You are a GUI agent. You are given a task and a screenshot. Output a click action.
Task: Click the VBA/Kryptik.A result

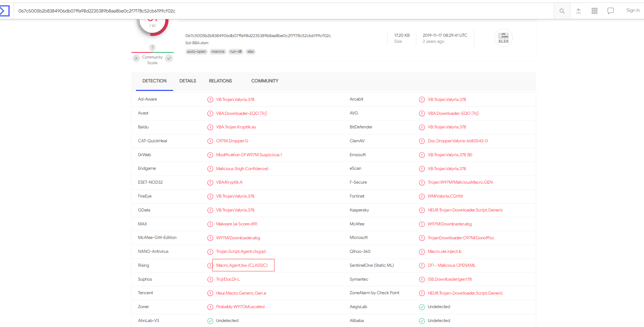(x=229, y=182)
